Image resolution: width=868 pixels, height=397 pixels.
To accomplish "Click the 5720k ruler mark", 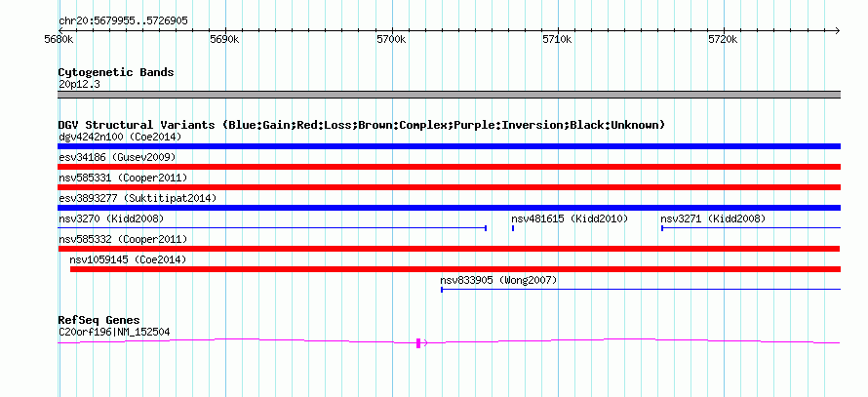I will pyautogui.click(x=724, y=40).
